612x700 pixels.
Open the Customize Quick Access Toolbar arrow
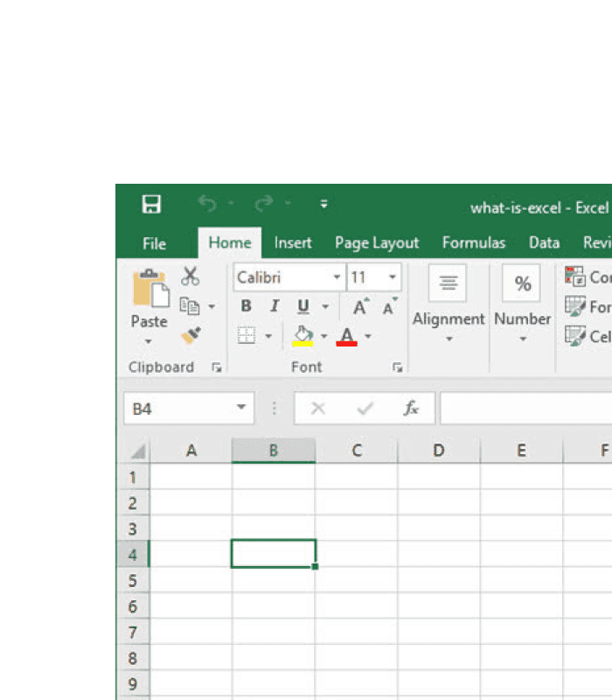(x=323, y=204)
